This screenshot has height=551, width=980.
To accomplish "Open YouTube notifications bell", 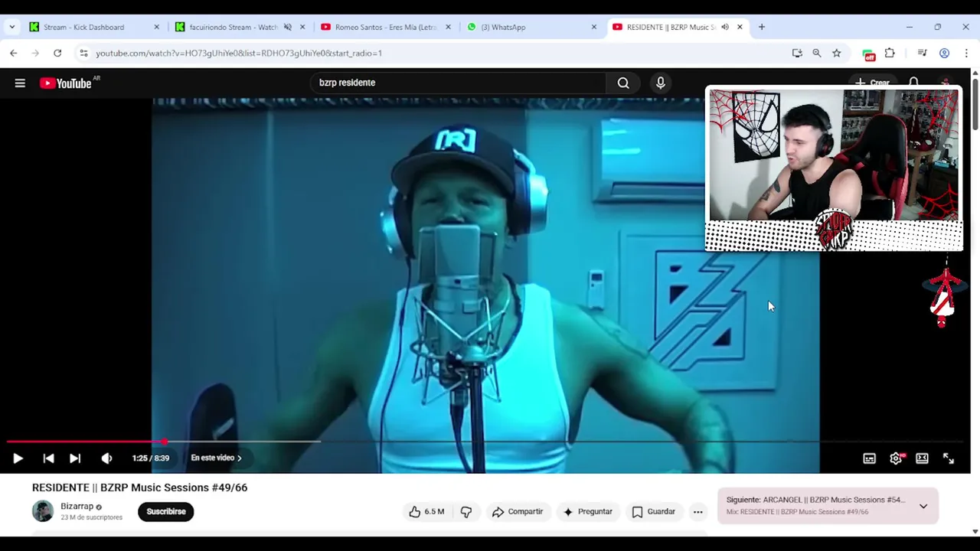I will (913, 82).
